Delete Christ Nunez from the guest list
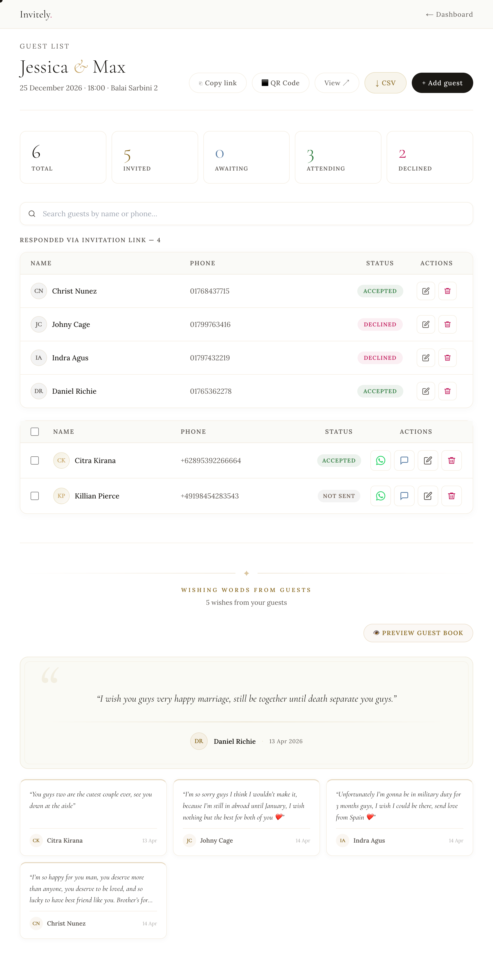This screenshot has height=980, width=493. [x=447, y=291]
